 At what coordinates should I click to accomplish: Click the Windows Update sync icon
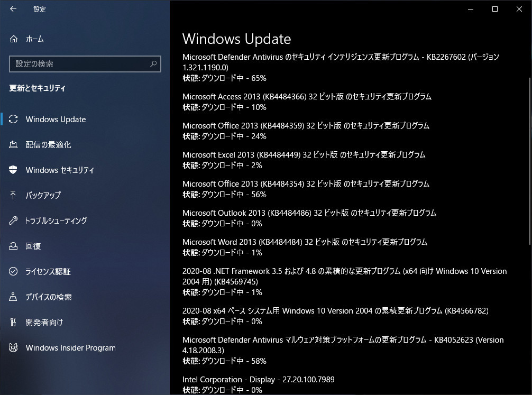click(x=13, y=119)
